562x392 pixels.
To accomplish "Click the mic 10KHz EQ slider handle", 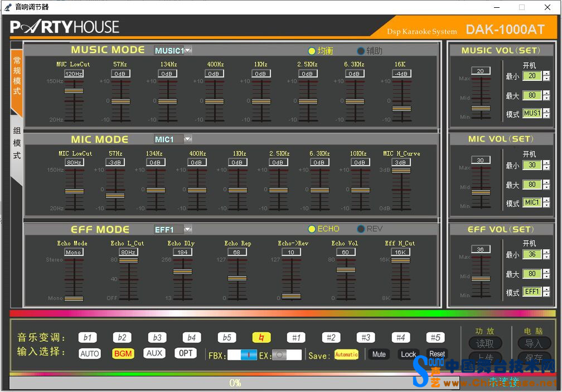I will point(360,190).
